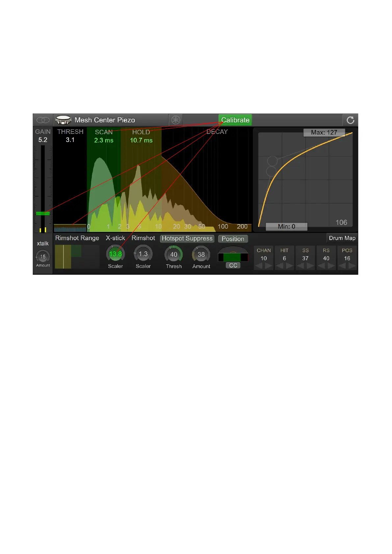Increase the SS note with right arrow
The image size is (392, 554).
click(310, 266)
